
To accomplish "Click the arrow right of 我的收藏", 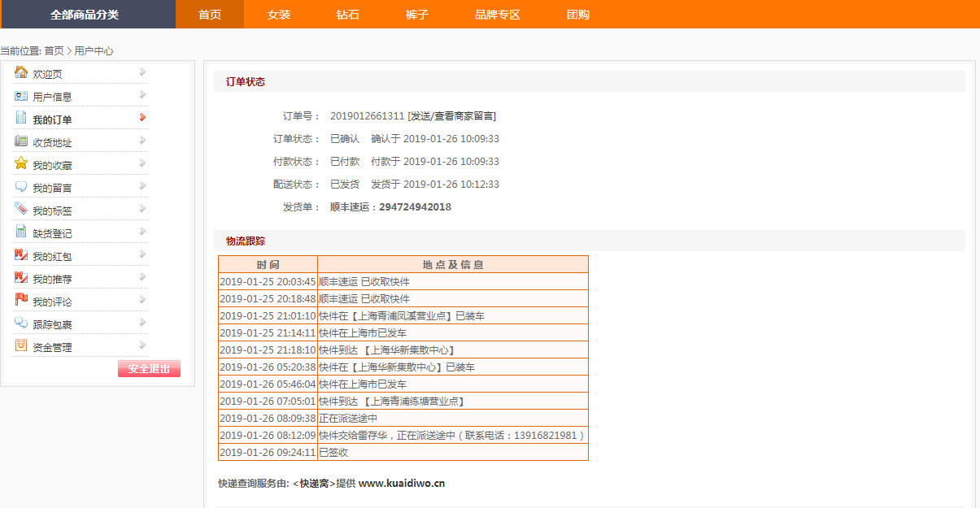I will coord(142,163).
